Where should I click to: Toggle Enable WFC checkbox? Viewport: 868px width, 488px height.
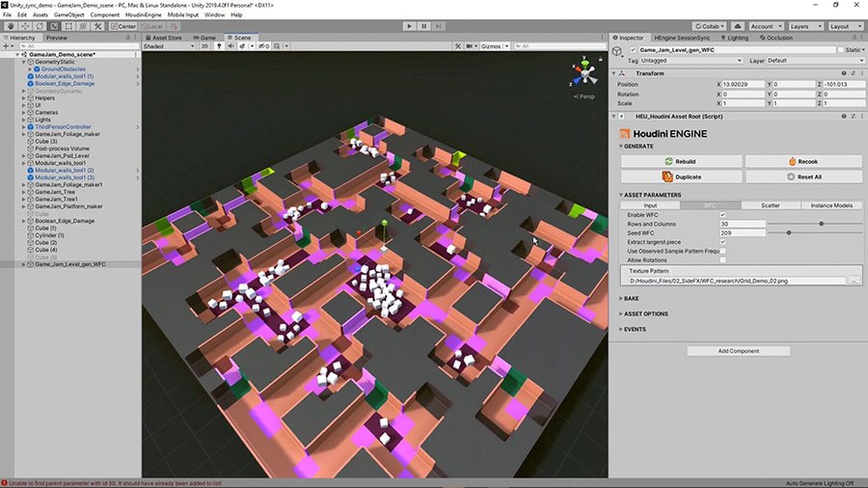click(x=722, y=215)
